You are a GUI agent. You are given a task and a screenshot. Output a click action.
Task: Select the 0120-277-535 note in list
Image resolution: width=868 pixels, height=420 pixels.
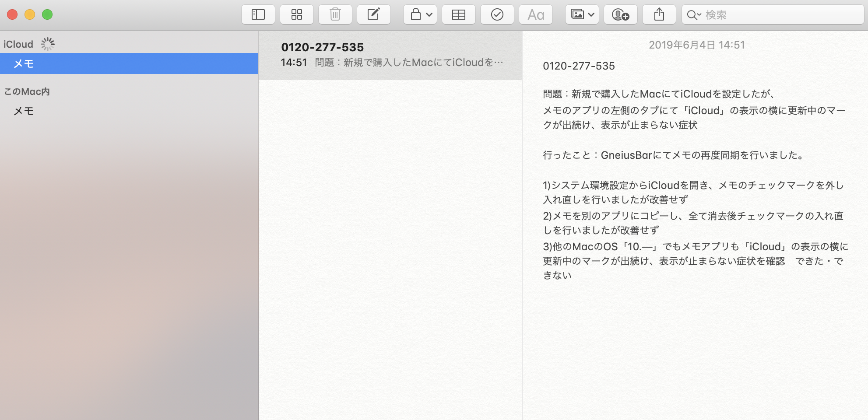pyautogui.click(x=390, y=55)
